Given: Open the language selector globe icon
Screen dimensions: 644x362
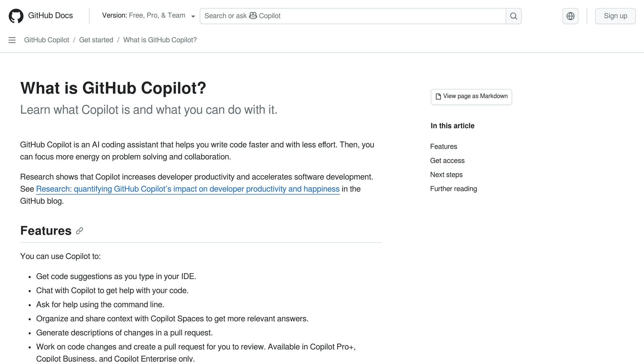Looking at the screenshot, I should [570, 16].
